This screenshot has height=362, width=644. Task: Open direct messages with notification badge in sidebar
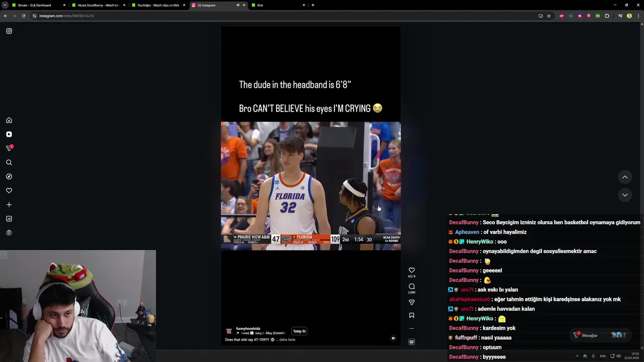tap(9, 148)
